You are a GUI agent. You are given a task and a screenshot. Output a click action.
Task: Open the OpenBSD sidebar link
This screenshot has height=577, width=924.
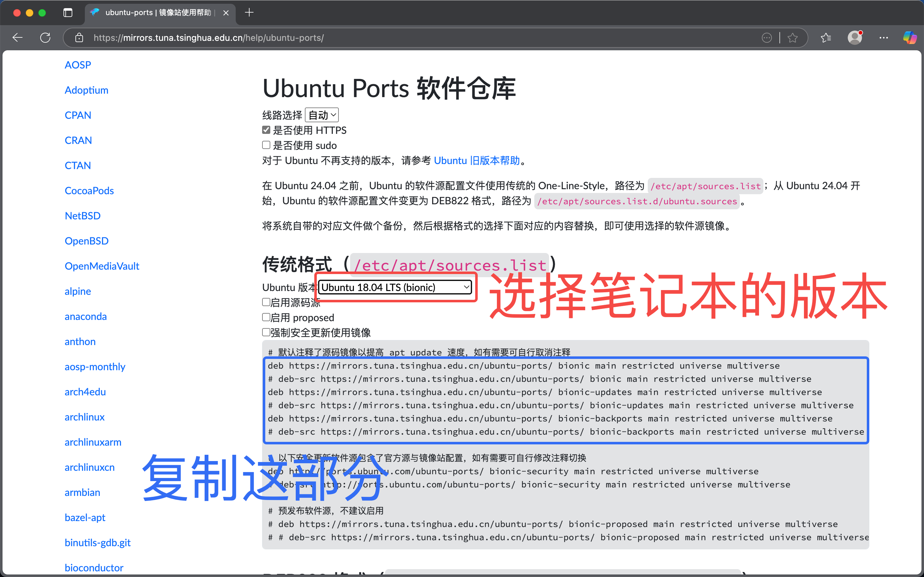[x=87, y=241]
